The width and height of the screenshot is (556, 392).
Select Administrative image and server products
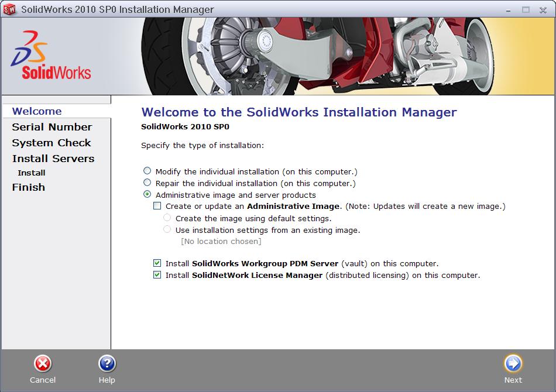click(x=147, y=195)
